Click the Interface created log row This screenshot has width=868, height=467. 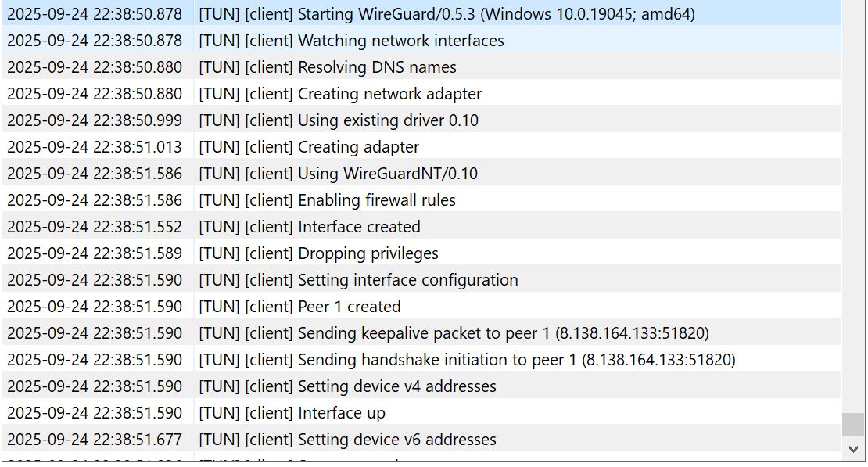359,227
